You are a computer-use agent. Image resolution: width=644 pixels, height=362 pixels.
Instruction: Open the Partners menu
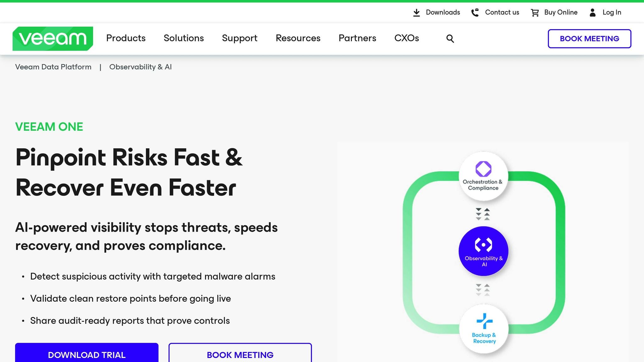coord(357,38)
